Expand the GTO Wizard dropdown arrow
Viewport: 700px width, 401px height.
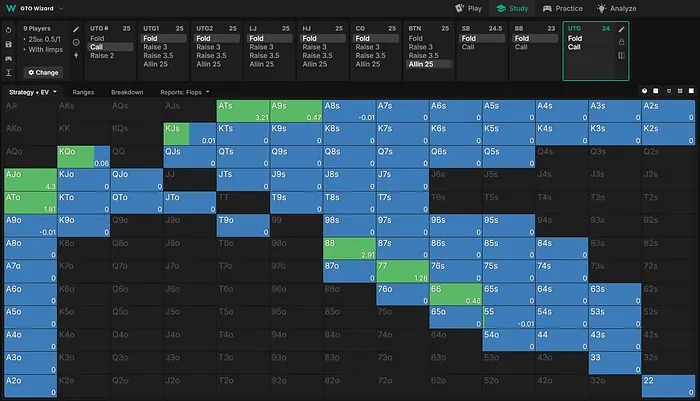click(61, 8)
